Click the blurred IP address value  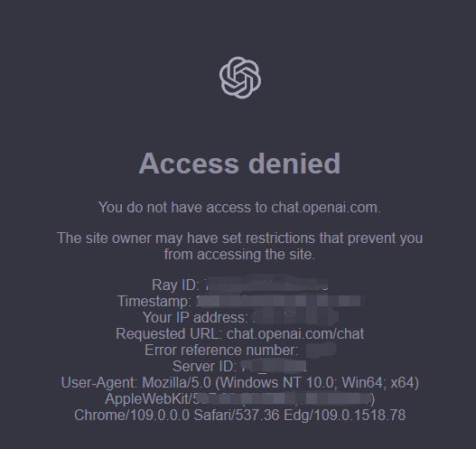coord(295,316)
